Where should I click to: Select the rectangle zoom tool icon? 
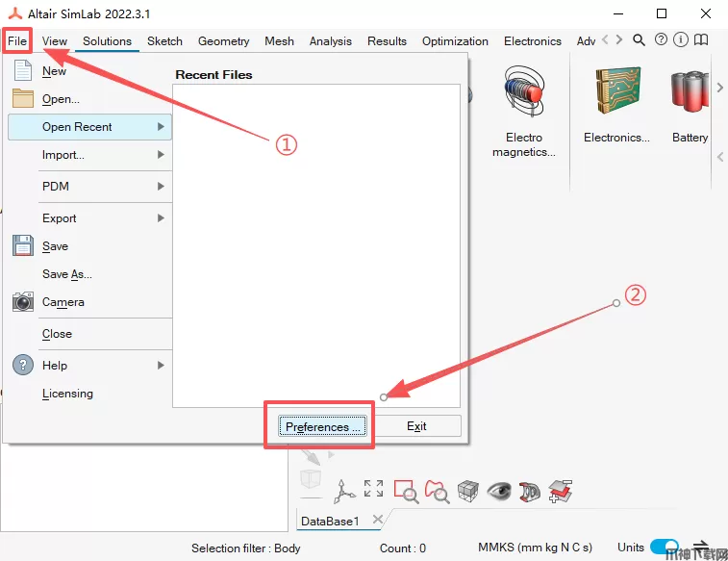click(406, 492)
